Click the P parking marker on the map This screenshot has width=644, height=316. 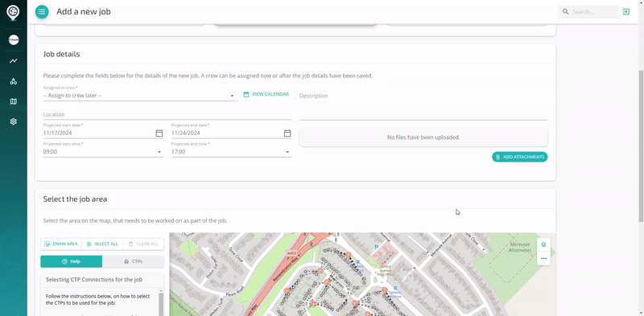(376, 247)
